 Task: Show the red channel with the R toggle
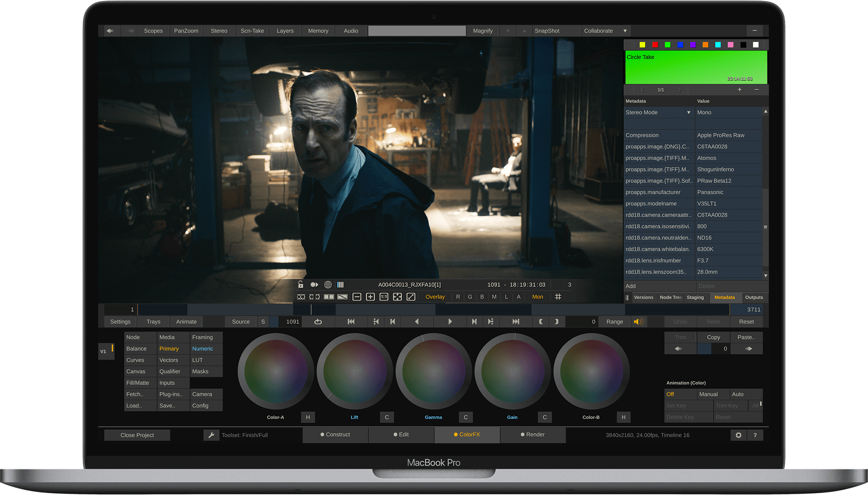coord(458,297)
